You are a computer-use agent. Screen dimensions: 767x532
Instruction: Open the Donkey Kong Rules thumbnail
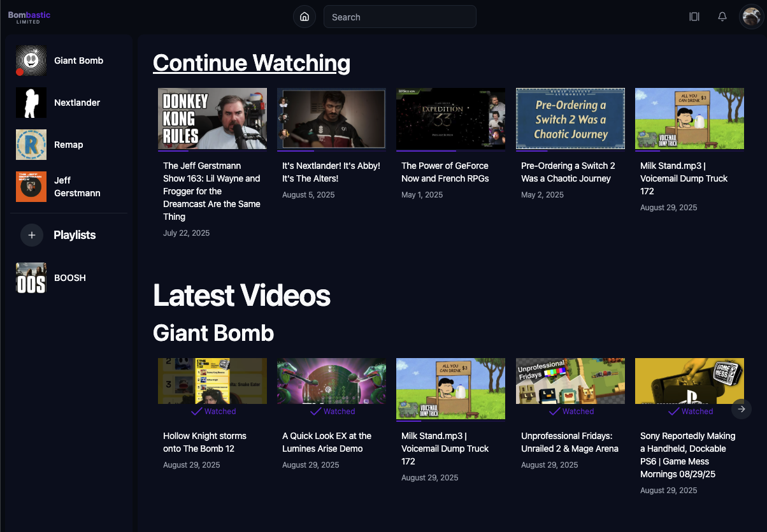tap(212, 119)
